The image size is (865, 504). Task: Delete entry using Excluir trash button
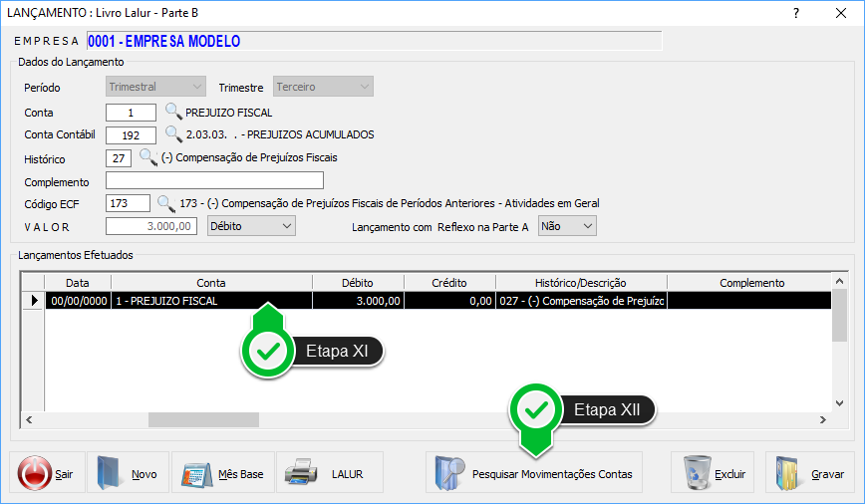713,473
